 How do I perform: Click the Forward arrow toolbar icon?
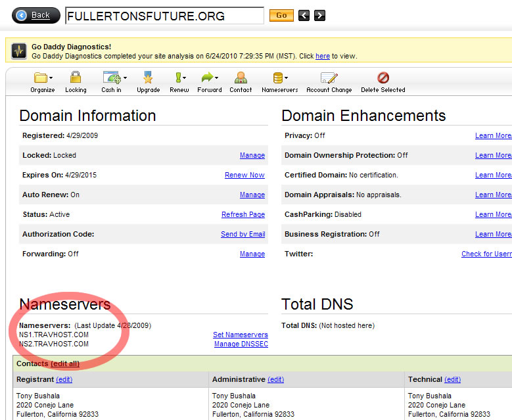pyautogui.click(x=206, y=78)
